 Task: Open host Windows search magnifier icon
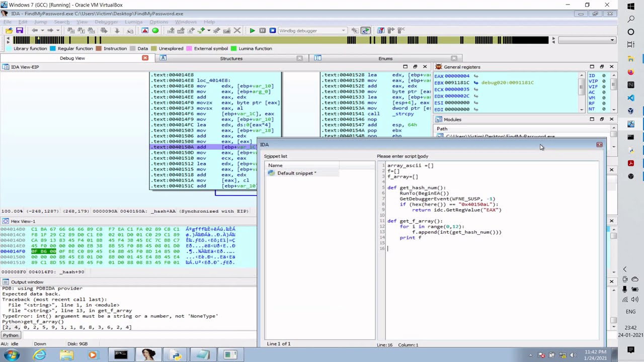631,19
